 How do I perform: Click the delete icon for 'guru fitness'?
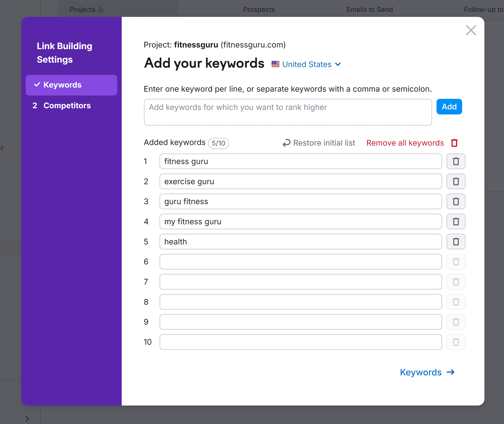pyautogui.click(x=455, y=202)
